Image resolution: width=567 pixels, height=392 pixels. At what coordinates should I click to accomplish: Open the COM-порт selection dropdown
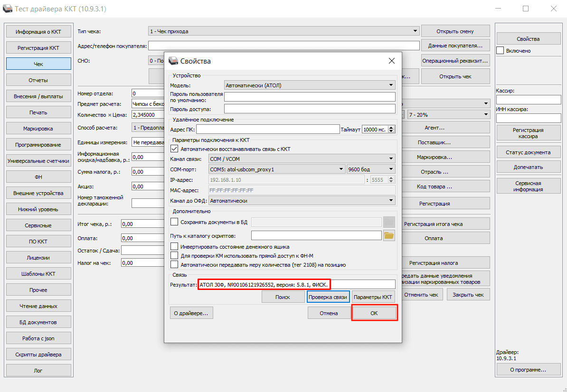pyautogui.click(x=277, y=169)
